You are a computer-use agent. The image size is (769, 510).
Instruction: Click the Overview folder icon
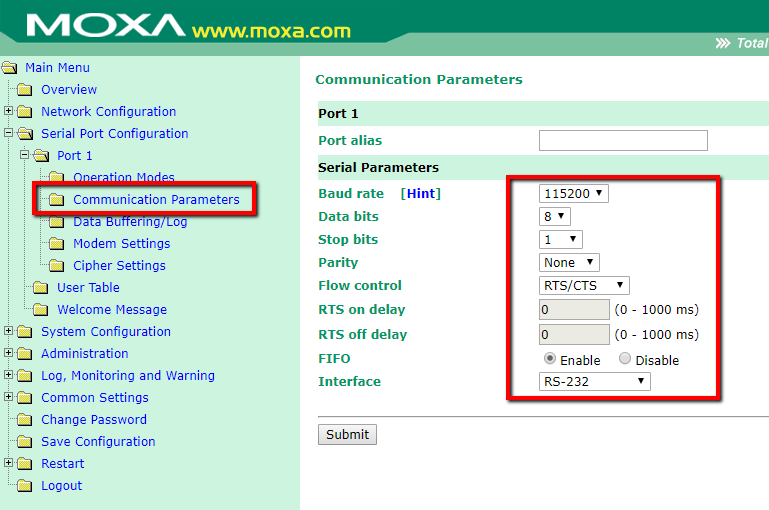click(25, 90)
